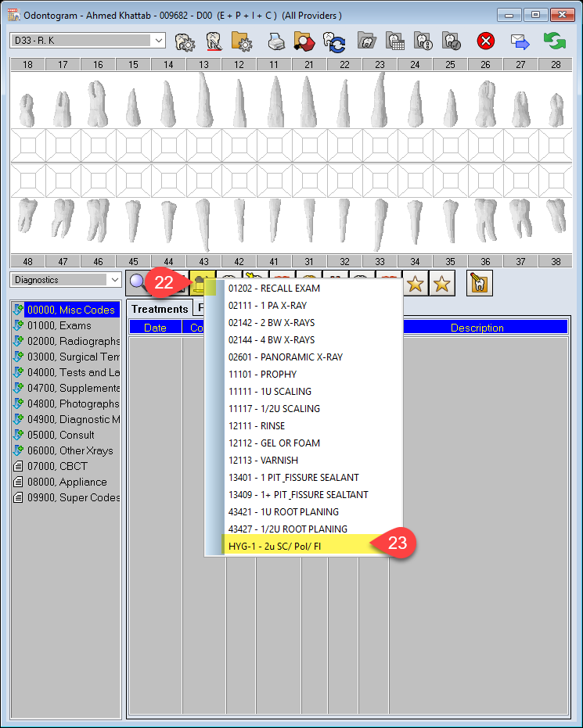Expand the 00000, Misc Codes arrow icon

pyautogui.click(x=18, y=310)
